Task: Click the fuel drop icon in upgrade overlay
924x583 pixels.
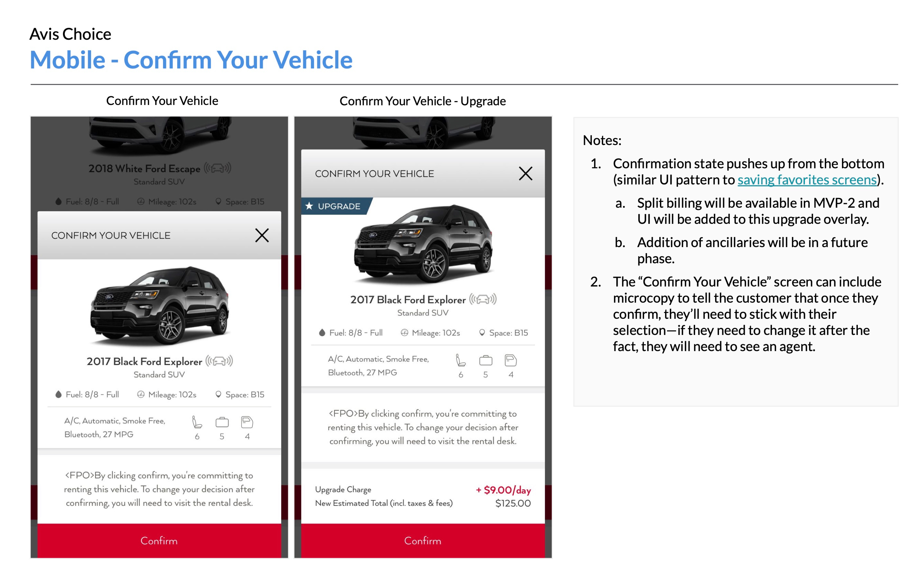Action: pos(322,333)
